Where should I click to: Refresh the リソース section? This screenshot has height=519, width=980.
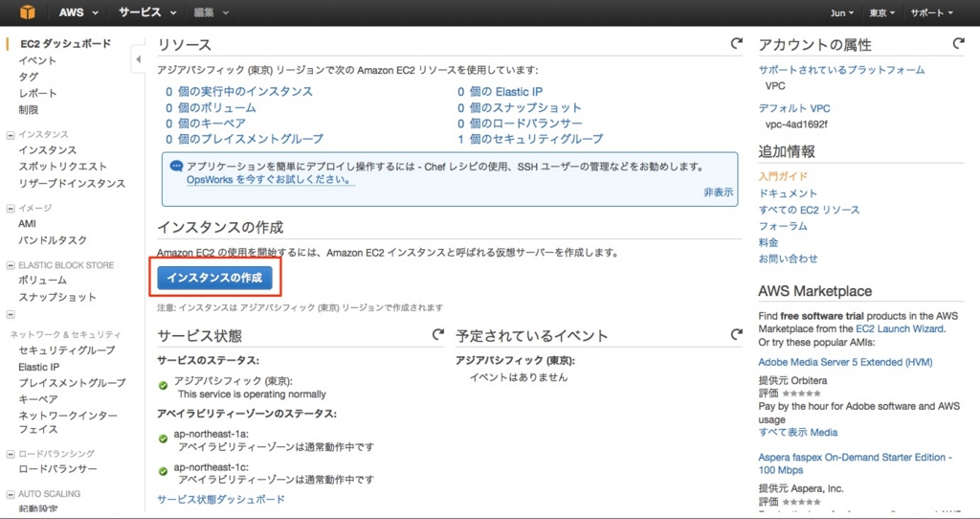click(736, 44)
